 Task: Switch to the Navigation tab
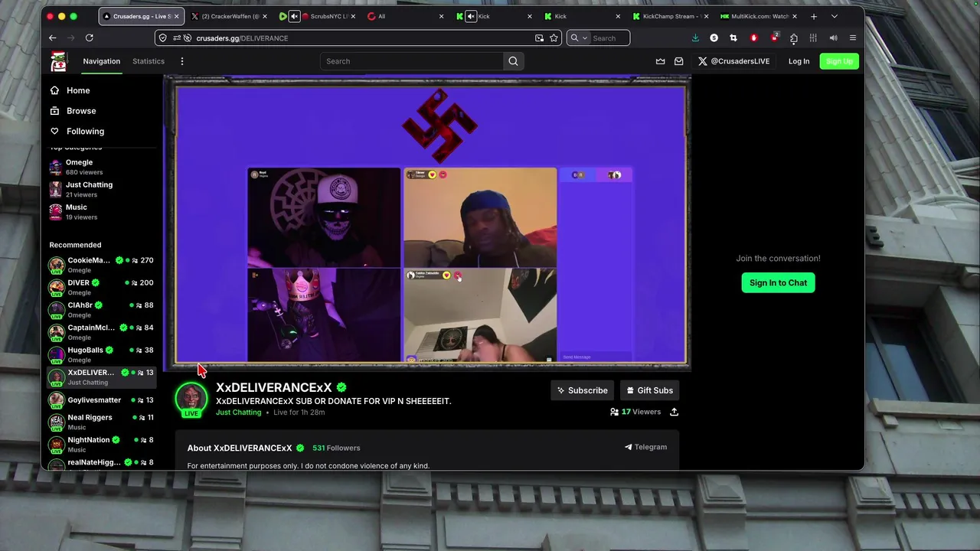coord(102,61)
